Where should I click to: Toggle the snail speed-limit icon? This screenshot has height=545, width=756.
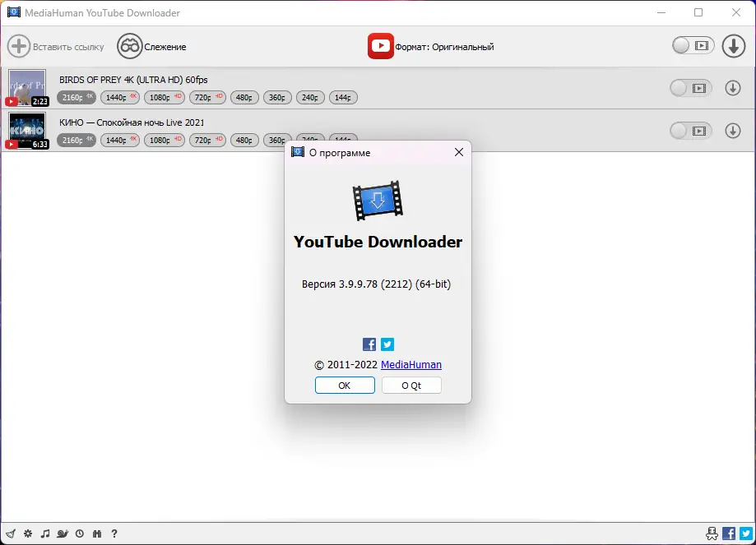(x=63, y=533)
